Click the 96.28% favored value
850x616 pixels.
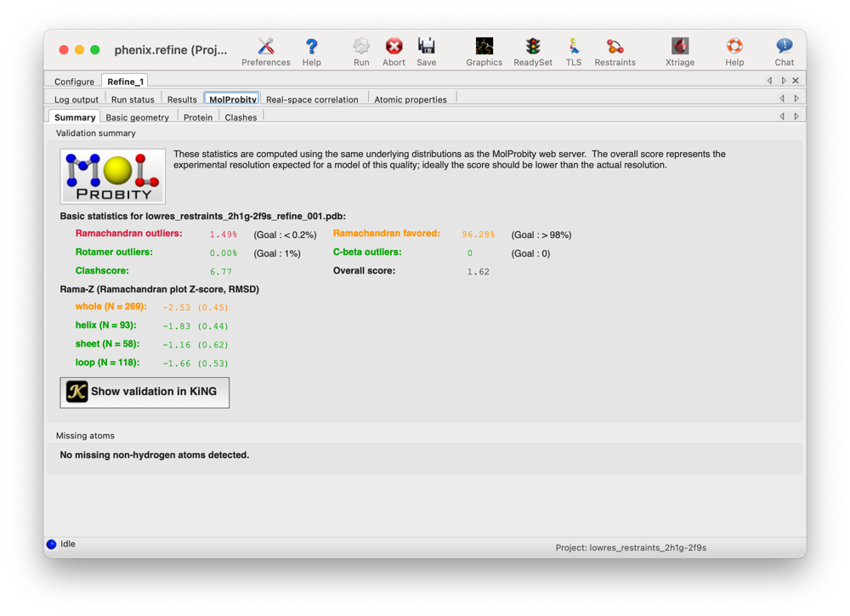[478, 235]
